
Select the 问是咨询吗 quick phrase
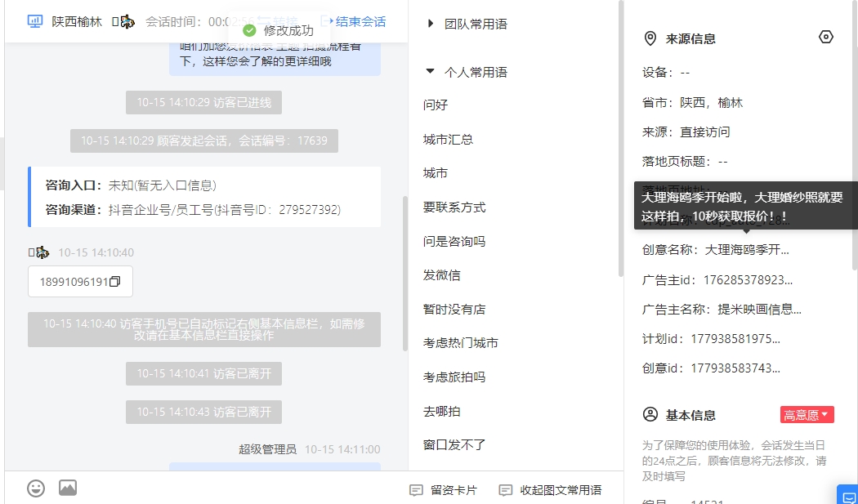[x=454, y=241]
